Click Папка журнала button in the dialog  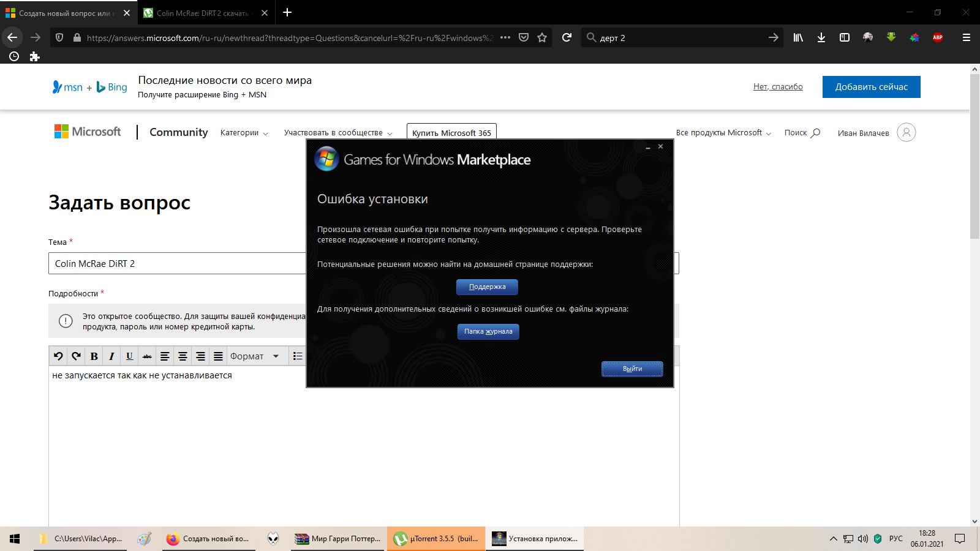click(488, 332)
